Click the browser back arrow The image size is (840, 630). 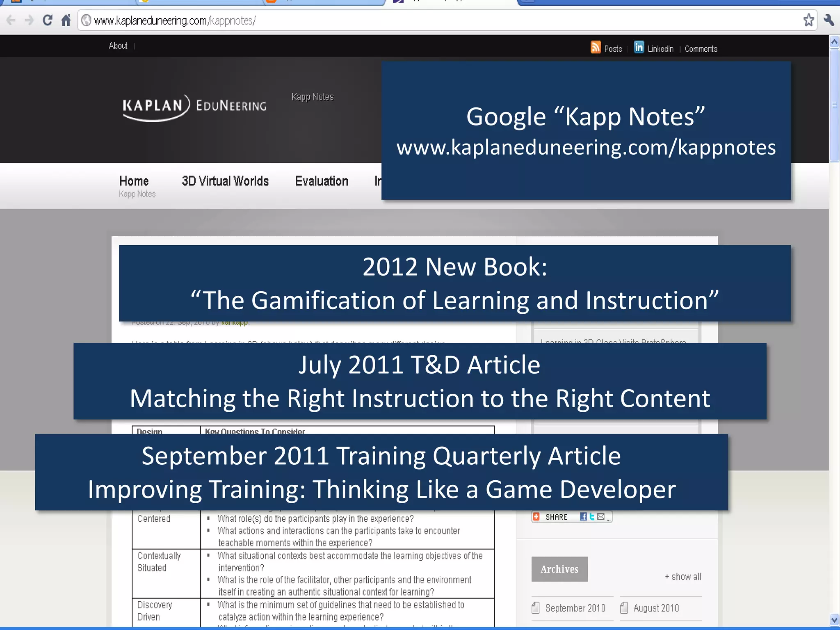pos(11,20)
